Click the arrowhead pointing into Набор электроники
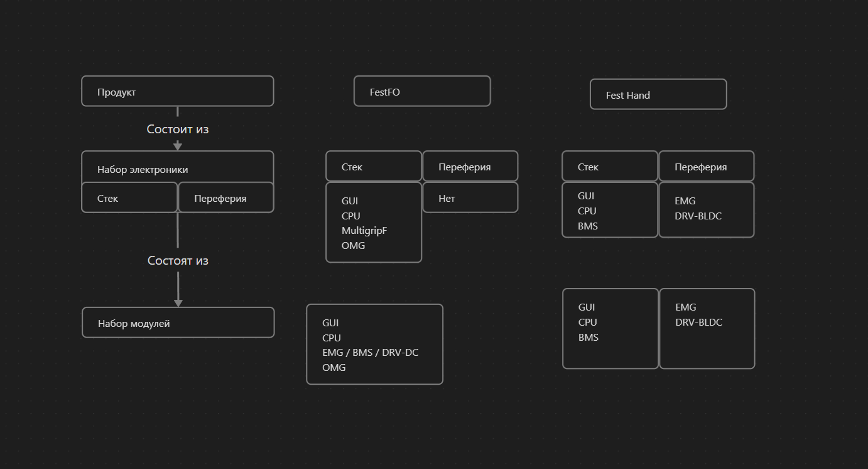The height and width of the screenshot is (469, 868). click(x=178, y=146)
